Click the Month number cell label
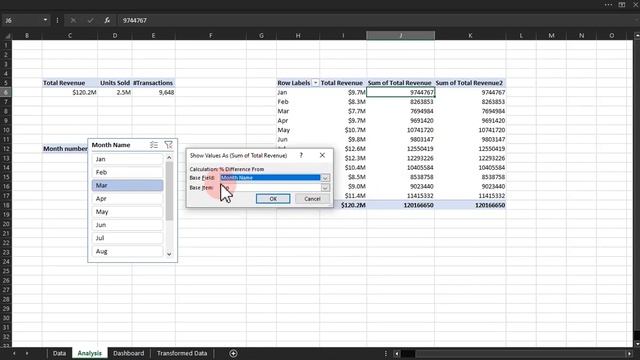 [x=65, y=149]
